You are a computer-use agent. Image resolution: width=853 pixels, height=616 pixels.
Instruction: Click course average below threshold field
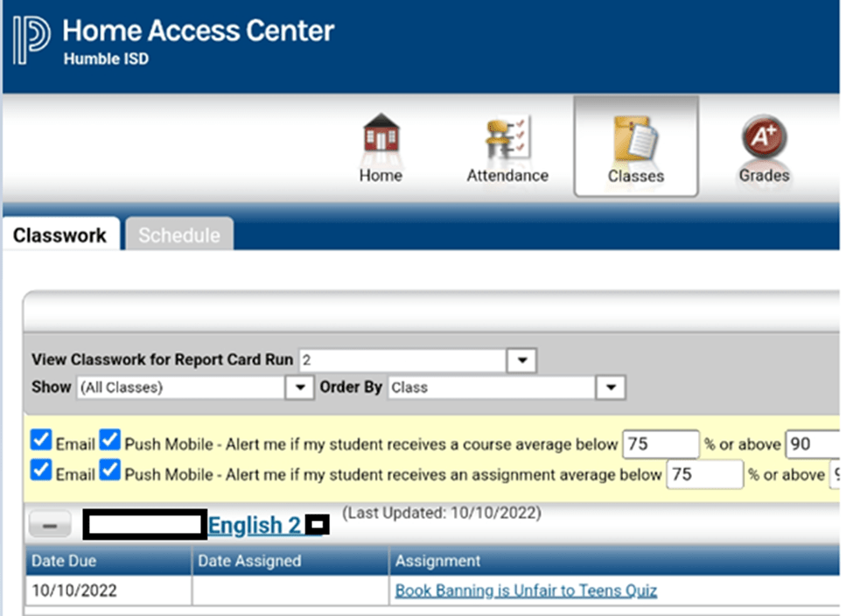pyautogui.click(x=660, y=444)
